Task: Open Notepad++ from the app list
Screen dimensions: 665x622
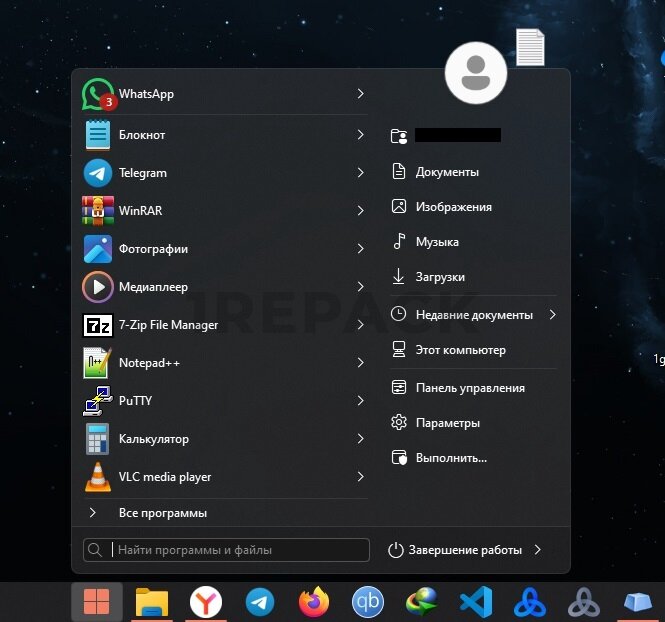Action: coord(149,363)
